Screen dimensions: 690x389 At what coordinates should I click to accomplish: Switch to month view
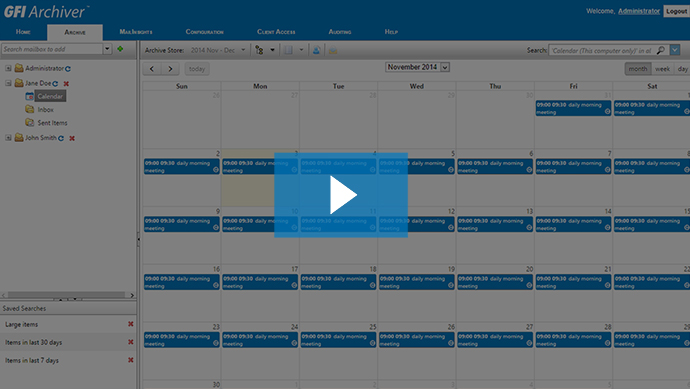638,69
